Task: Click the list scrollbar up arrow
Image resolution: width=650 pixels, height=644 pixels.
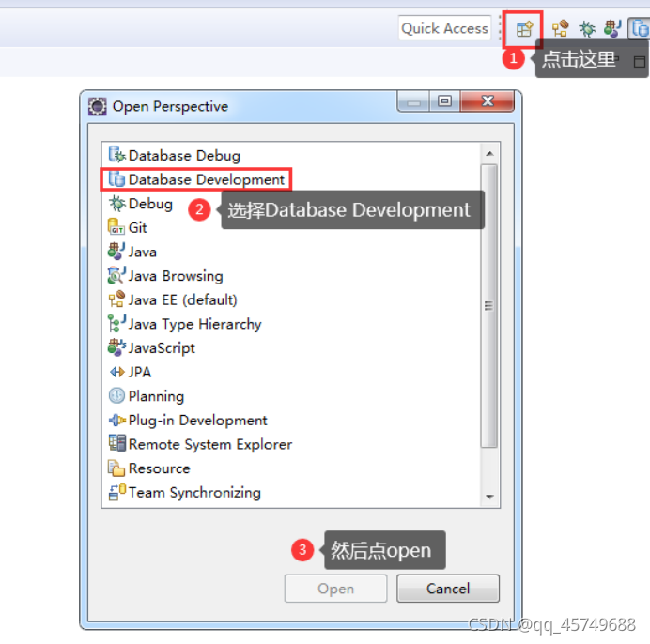Action: click(489, 154)
